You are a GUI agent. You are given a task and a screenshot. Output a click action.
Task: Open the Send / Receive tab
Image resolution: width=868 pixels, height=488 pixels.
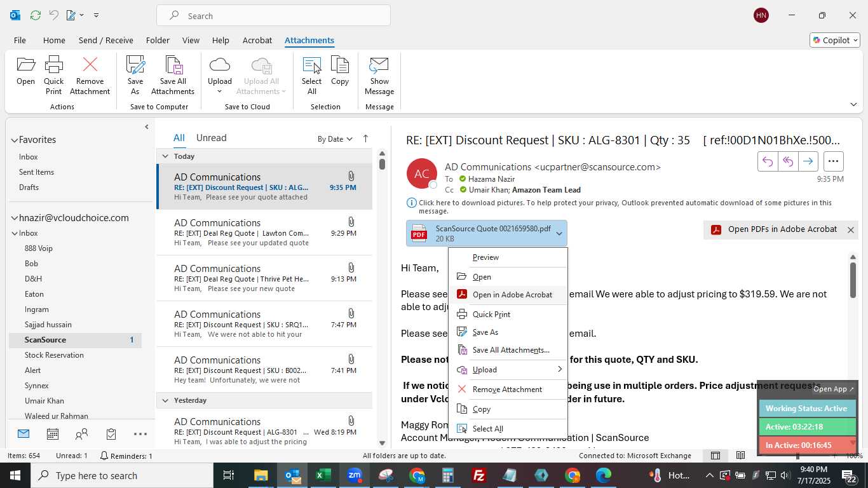(105, 40)
